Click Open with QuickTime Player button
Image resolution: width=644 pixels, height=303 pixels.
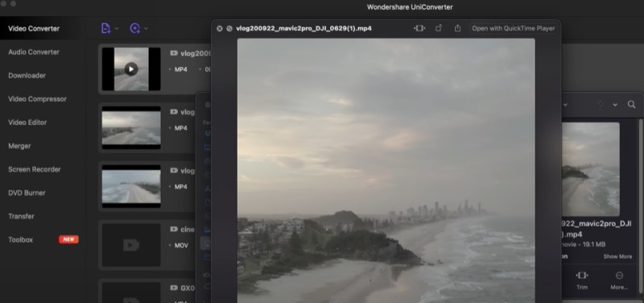coord(513,28)
